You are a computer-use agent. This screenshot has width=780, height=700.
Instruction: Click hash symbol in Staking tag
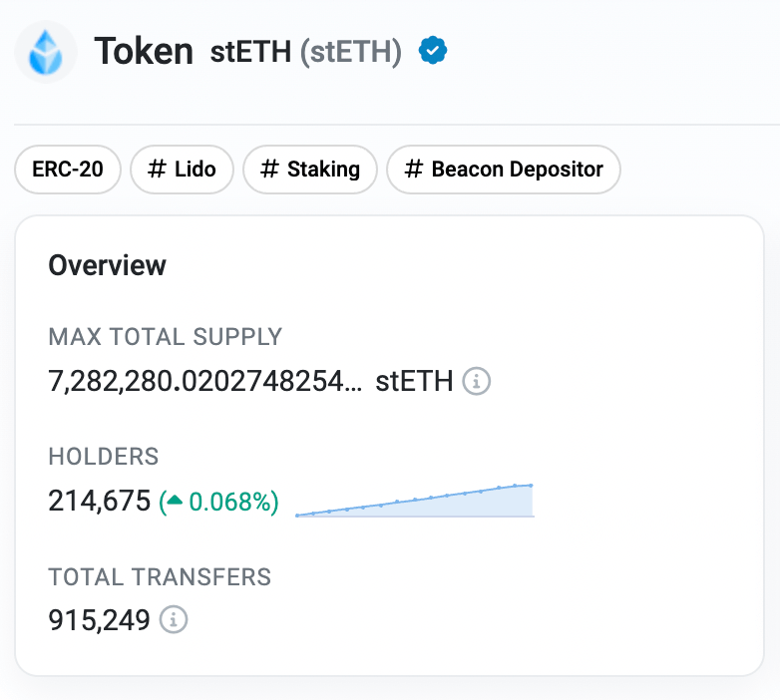[269, 170]
